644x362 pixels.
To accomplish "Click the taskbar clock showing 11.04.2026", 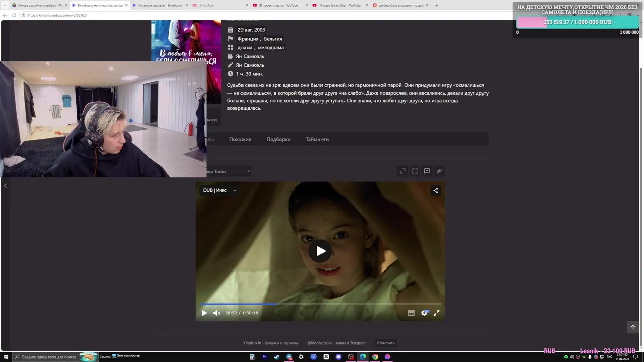I will click(622, 357).
